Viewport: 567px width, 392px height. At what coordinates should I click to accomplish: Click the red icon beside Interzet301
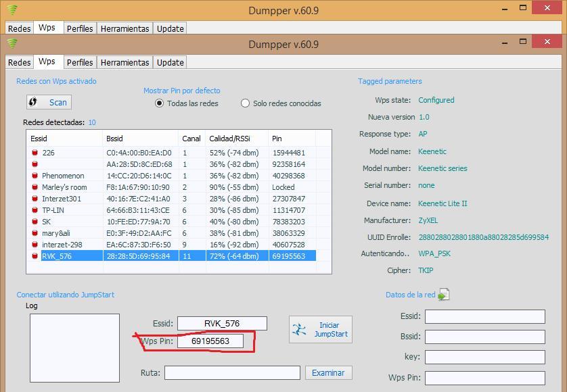click(x=35, y=199)
